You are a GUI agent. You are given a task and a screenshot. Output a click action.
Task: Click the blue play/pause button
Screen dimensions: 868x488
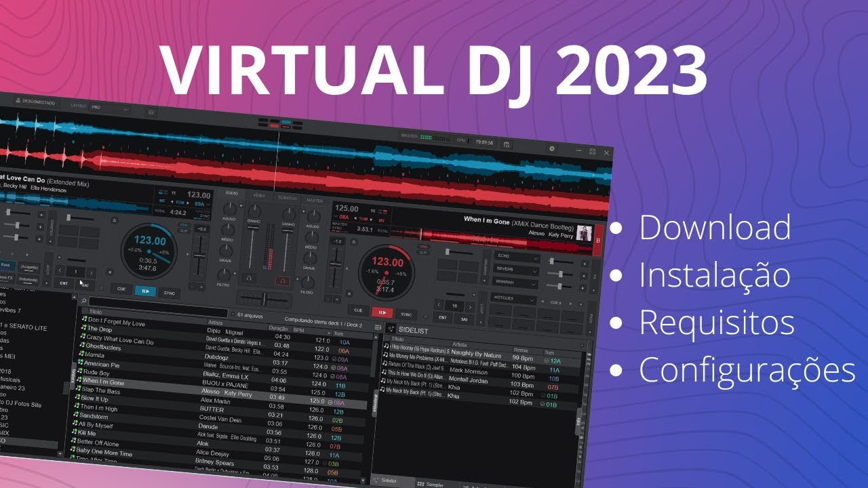pos(145,291)
